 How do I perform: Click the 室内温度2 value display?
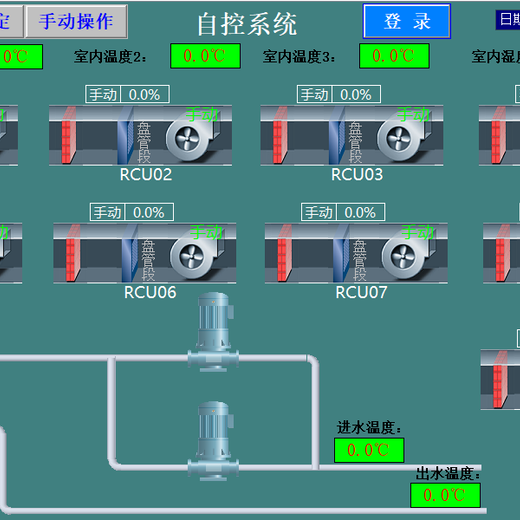tap(205, 56)
